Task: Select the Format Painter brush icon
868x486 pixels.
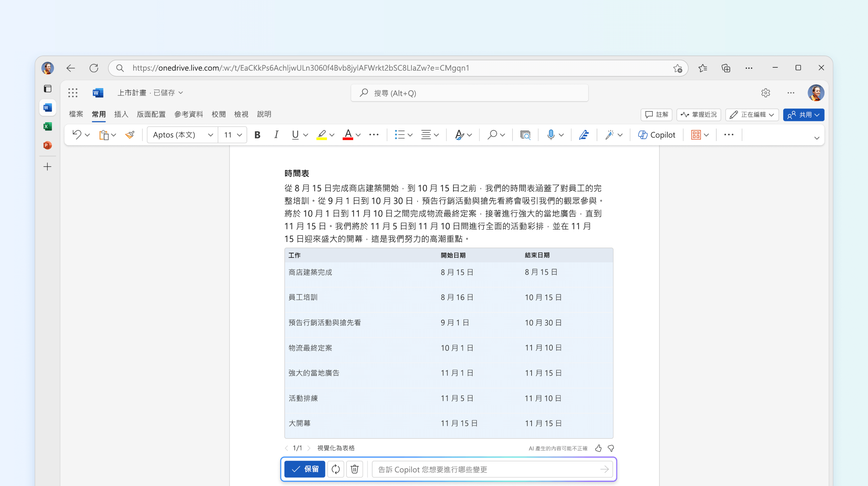Action: [130, 135]
